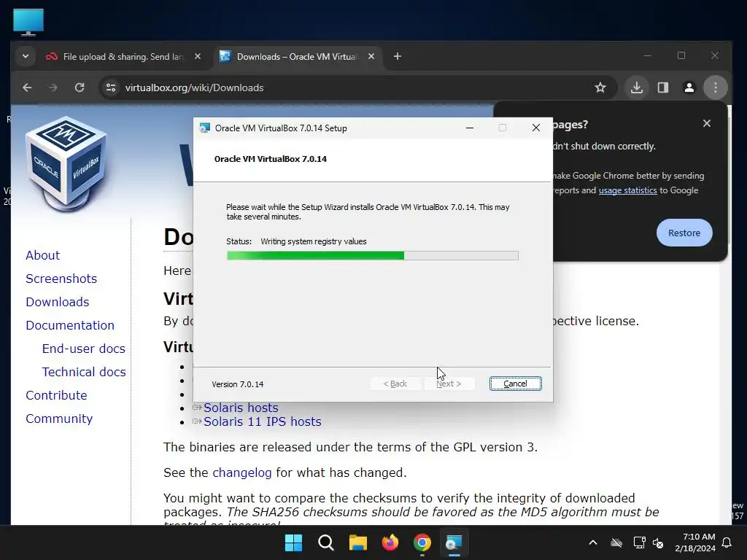
Task: Click the Oracle VirtualBox cube logo
Action: (x=66, y=164)
